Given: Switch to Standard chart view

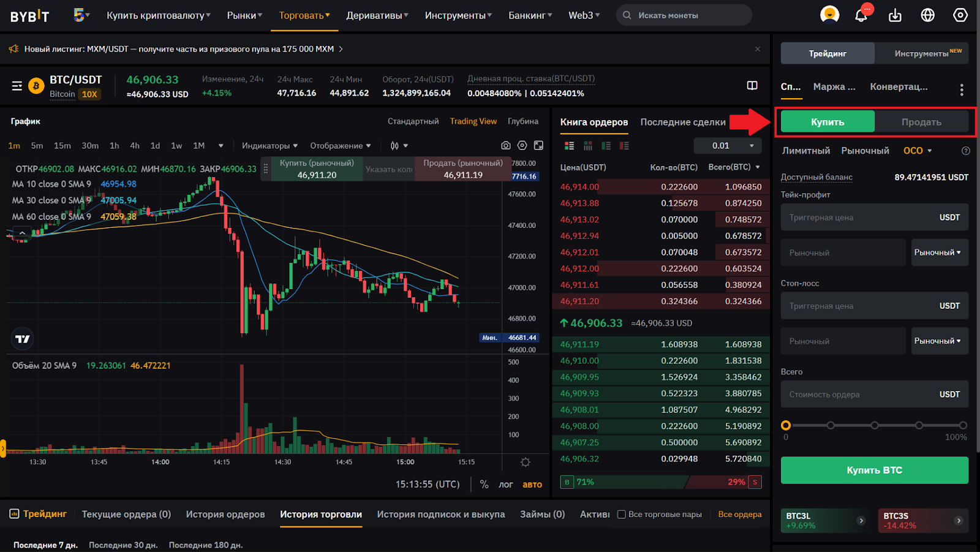Looking at the screenshot, I should [x=413, y=121].
